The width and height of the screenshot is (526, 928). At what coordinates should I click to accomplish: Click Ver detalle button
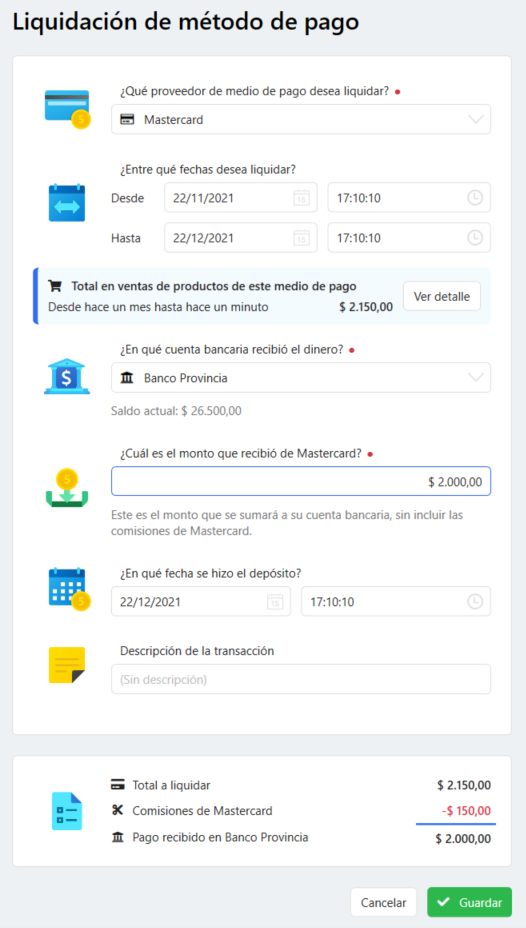point(442,297)
